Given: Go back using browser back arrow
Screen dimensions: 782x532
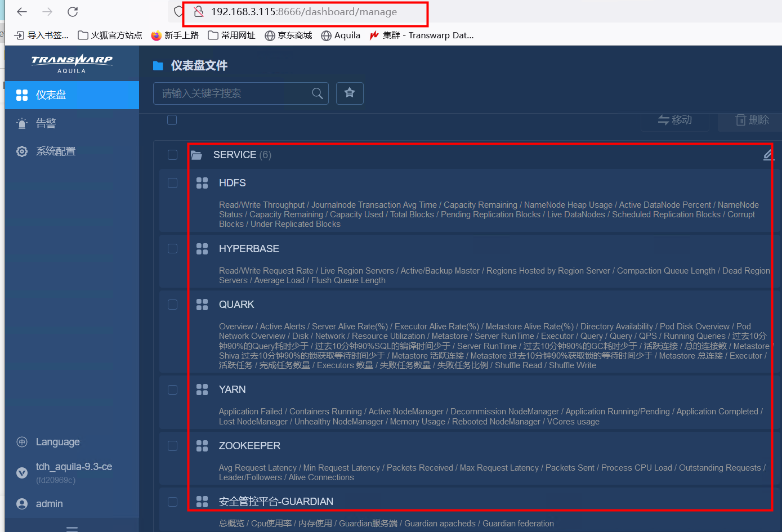Looking at the screenshot, I should (x=22, y=12).
